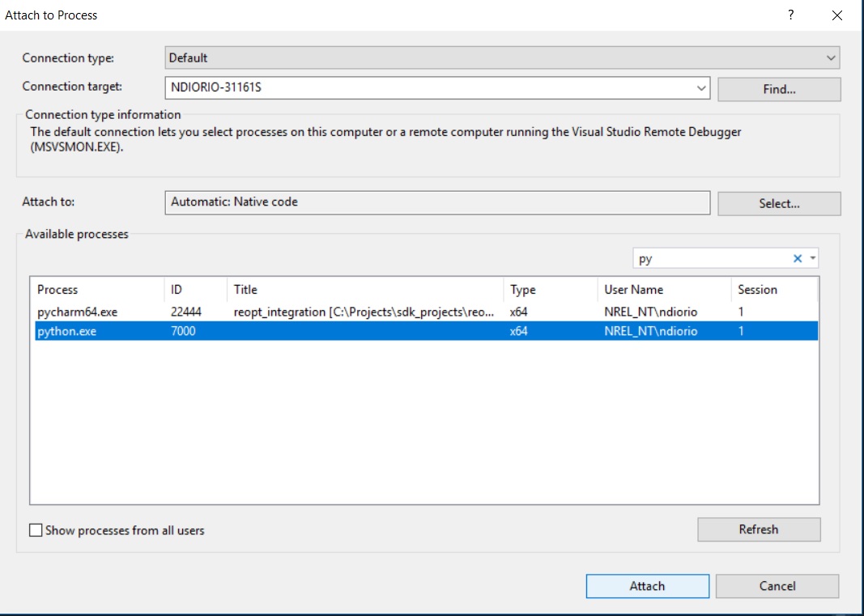864x616 pixels.
Task: Expand the Connection type dropdown
Action: (x=830, y=58)
